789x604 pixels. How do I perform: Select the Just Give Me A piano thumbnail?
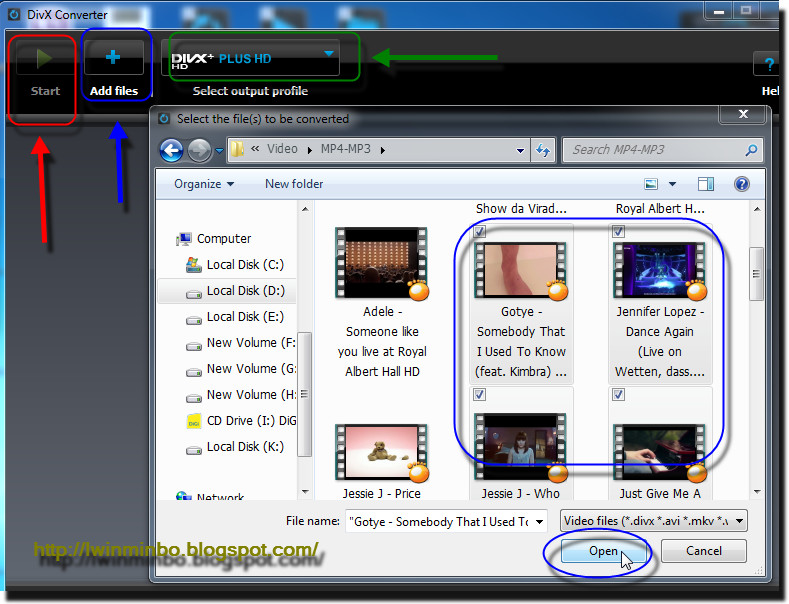click(659, 452)
